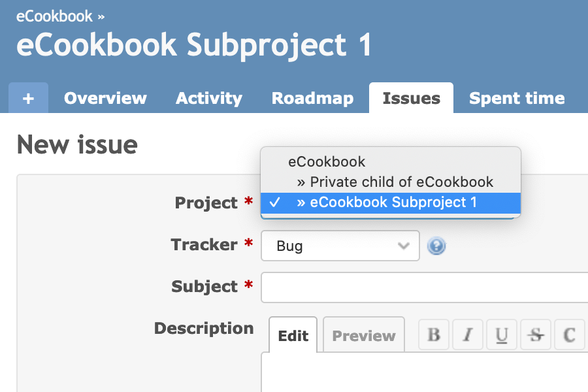The height and width of the screenshot is (392, 588).
Task: Click the plus new-object tab icon
Action: point(29,98)
